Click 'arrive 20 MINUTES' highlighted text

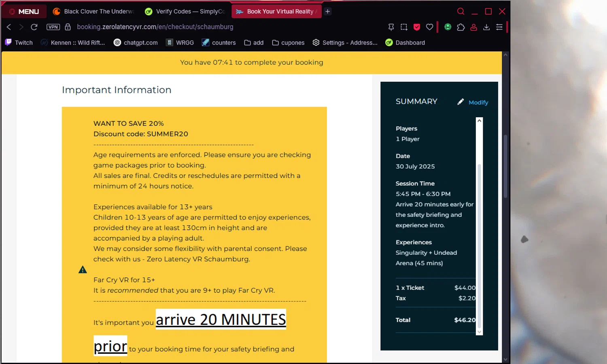pos(221,319)
